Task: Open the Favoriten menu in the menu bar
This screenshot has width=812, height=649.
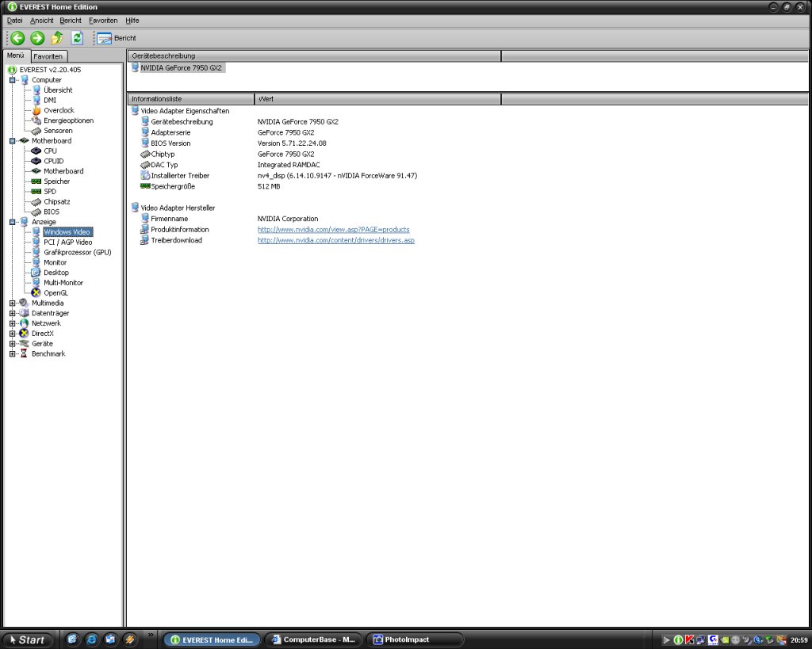Action: click(103, 21)
